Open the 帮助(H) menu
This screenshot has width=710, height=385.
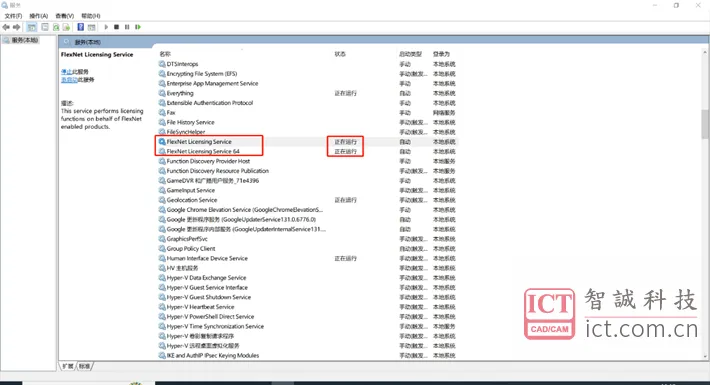pos(91,16)
